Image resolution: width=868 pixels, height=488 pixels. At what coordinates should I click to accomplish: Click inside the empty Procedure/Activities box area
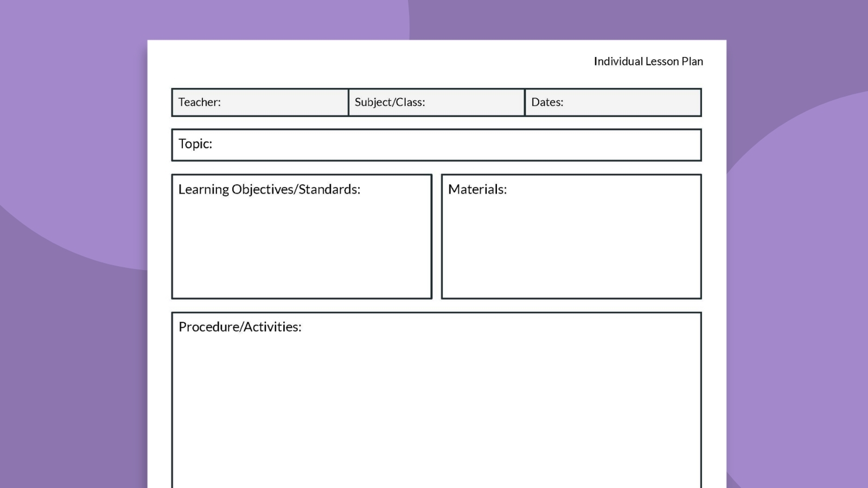[437, 412]
